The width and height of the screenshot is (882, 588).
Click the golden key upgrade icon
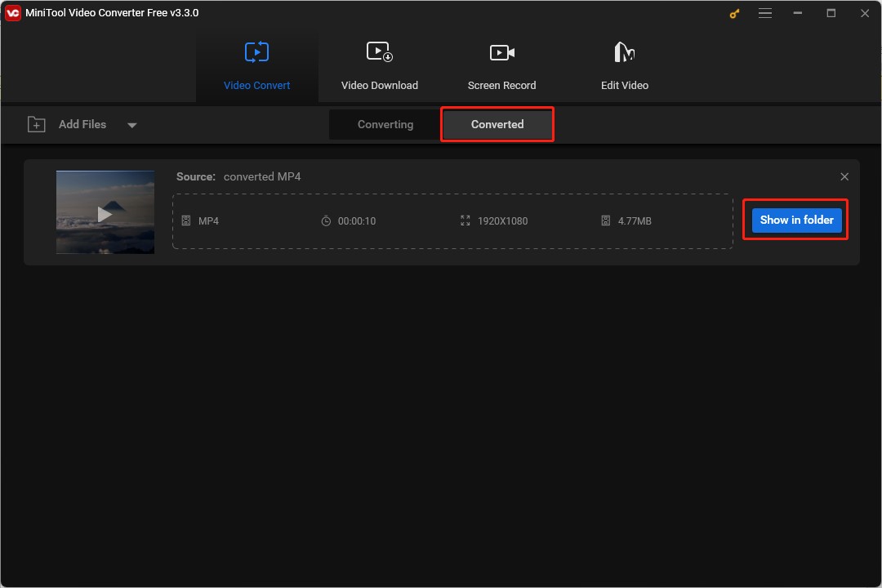733,13
